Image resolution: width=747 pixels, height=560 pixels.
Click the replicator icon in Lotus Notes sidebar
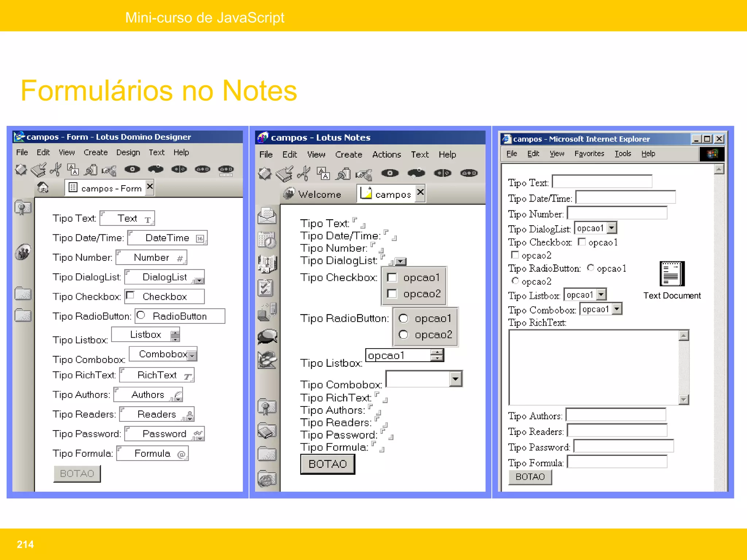tap(267, 312)
